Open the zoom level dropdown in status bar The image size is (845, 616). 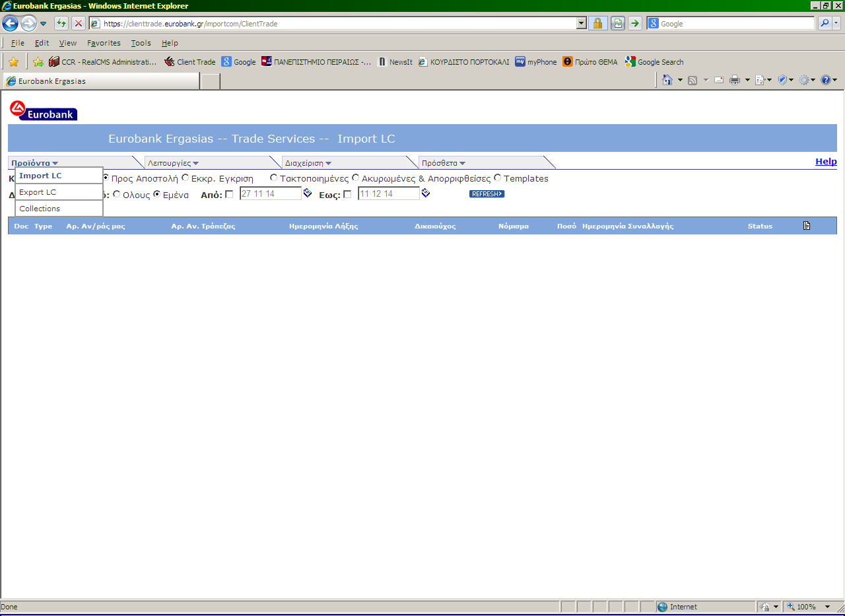[827, 607]
